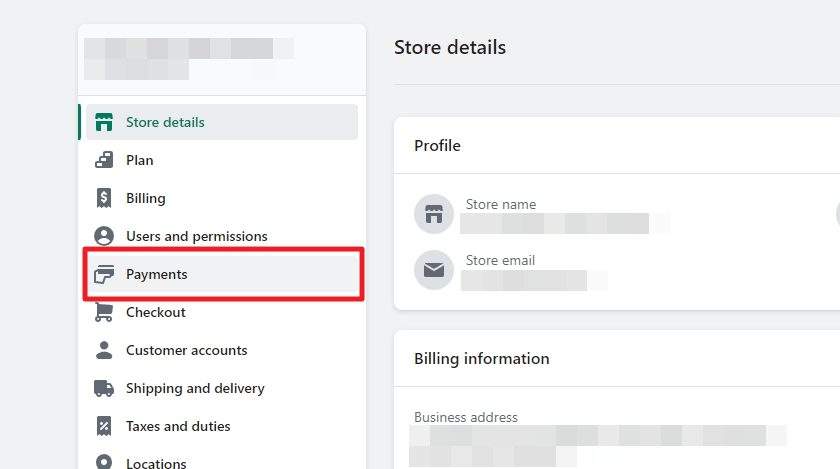Click the Plan icon in sidebar
Viewport: 840px width, 469px height.
104,160
